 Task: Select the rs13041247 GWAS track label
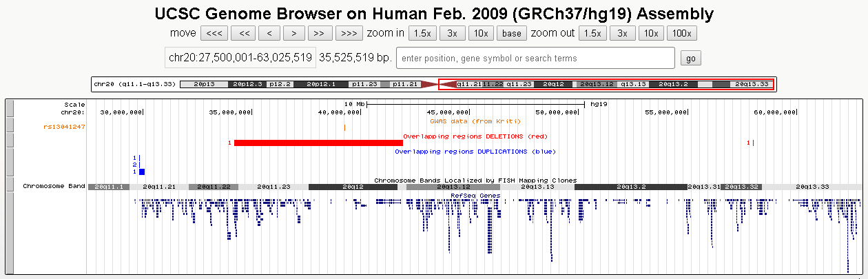(x=64, y=127)
